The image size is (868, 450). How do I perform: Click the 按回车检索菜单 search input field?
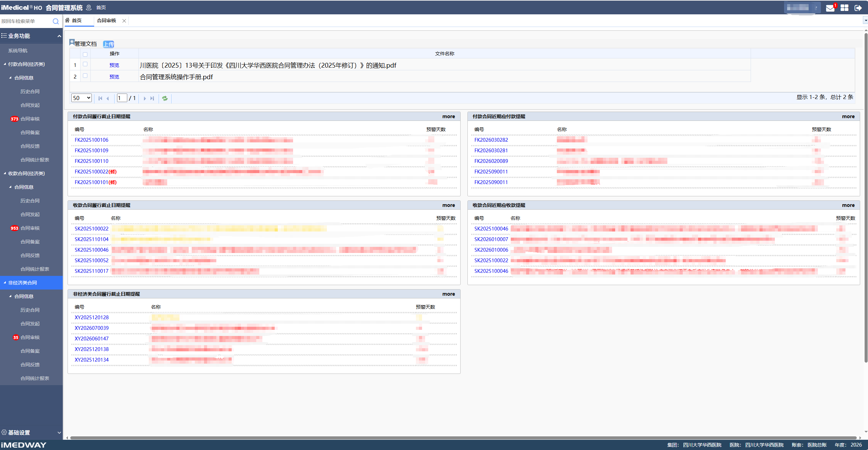click(x=26, y=21)
